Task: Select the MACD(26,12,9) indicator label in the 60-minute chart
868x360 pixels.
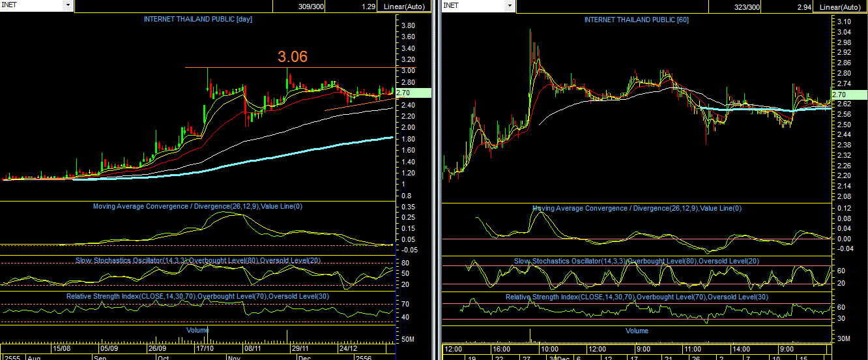Action: (637, 208)
